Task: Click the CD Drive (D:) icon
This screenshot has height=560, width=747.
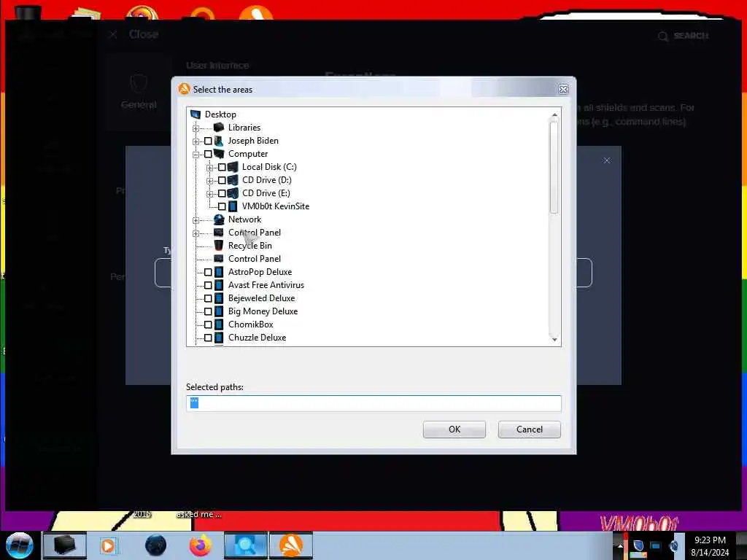Action: pyautogui.click(x=233, y=180)
